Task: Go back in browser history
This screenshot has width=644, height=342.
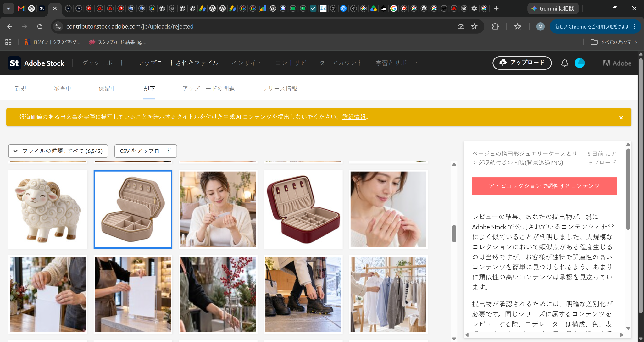Action: click(x=10, y=26)
